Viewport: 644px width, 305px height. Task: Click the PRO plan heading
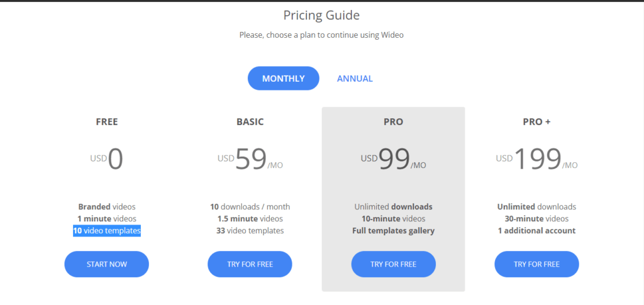393,122
